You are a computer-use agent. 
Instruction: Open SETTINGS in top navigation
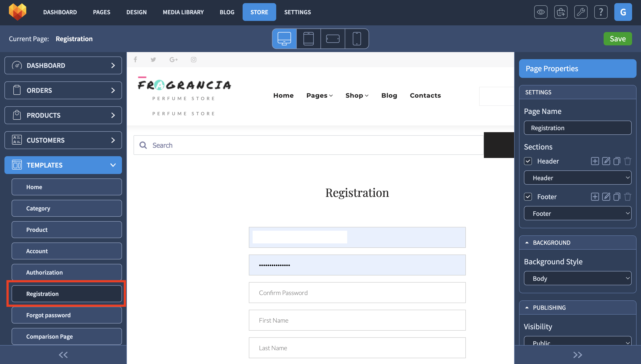click(298, 12)
